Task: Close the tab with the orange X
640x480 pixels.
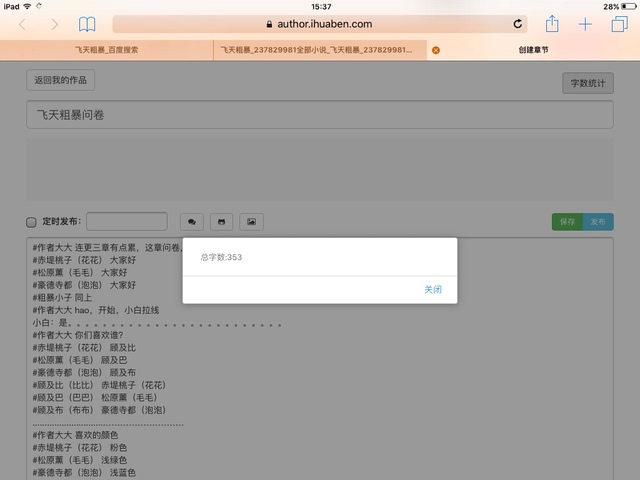Action: pos(436,49)
